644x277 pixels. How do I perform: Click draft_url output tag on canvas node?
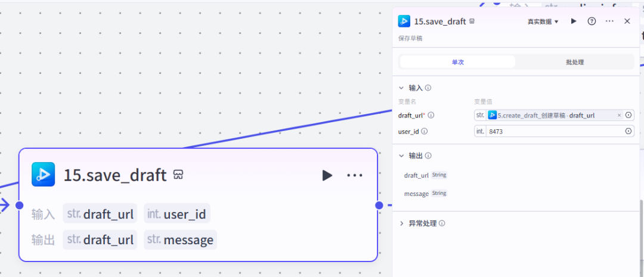click(x=100, y=239)
